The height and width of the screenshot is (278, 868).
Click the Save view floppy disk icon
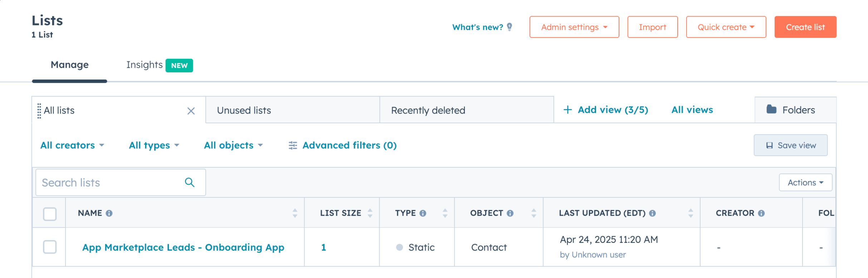tap(769, 145)
